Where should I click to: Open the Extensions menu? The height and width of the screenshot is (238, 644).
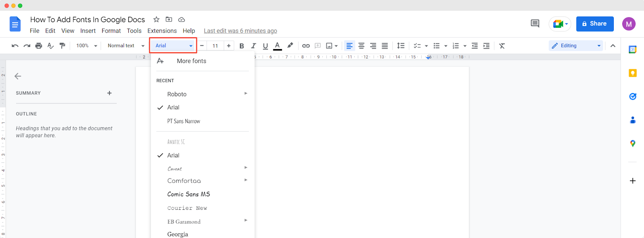pos(162,31)
